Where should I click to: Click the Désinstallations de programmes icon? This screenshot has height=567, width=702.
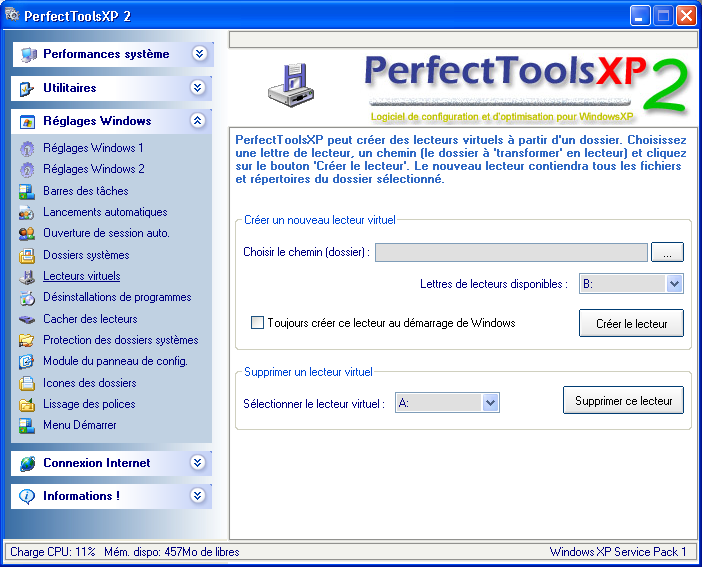click(27, 298)
